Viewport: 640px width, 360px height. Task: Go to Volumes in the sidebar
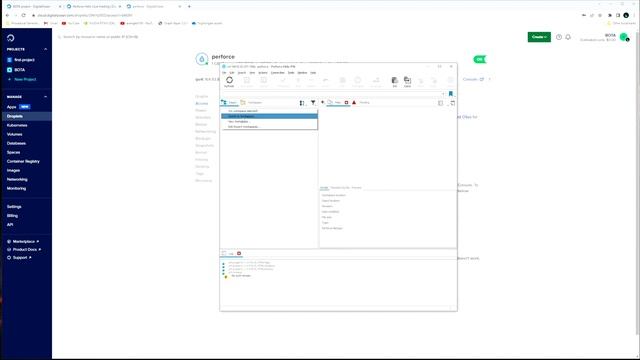coord(14,134)
